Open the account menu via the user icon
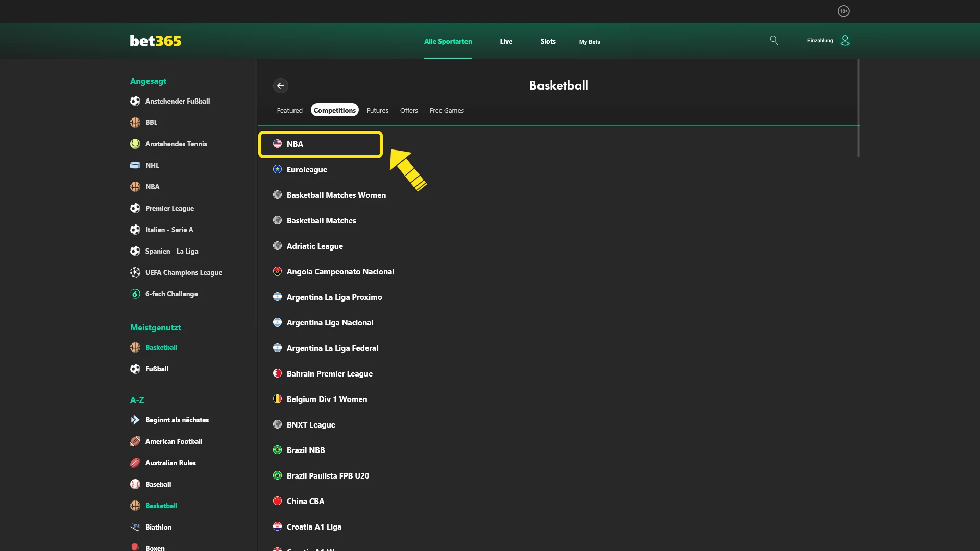The image size is (980, 551). pos(845,40)
